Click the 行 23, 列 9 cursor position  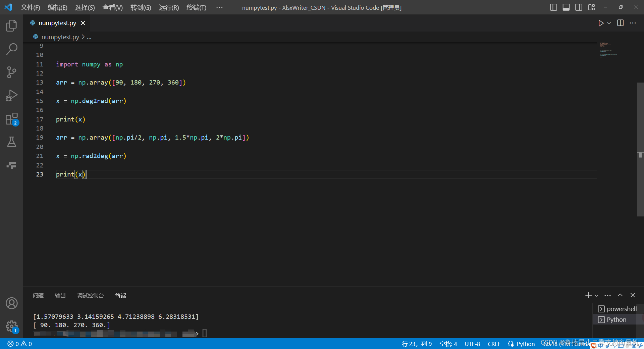417,344
